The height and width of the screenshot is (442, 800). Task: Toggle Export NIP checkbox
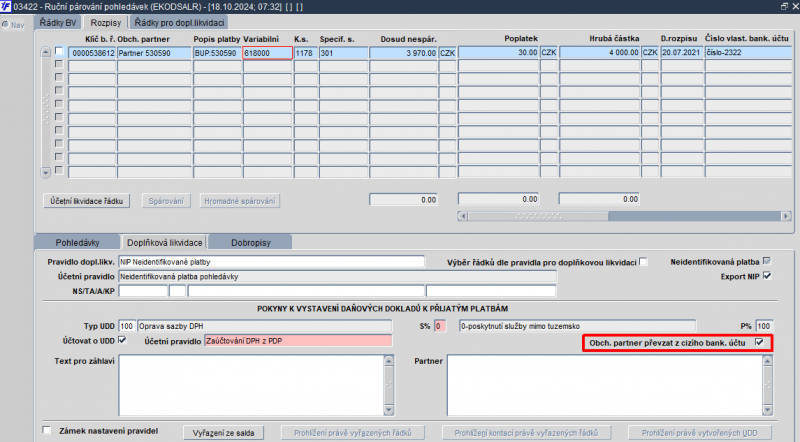(767, 276)
